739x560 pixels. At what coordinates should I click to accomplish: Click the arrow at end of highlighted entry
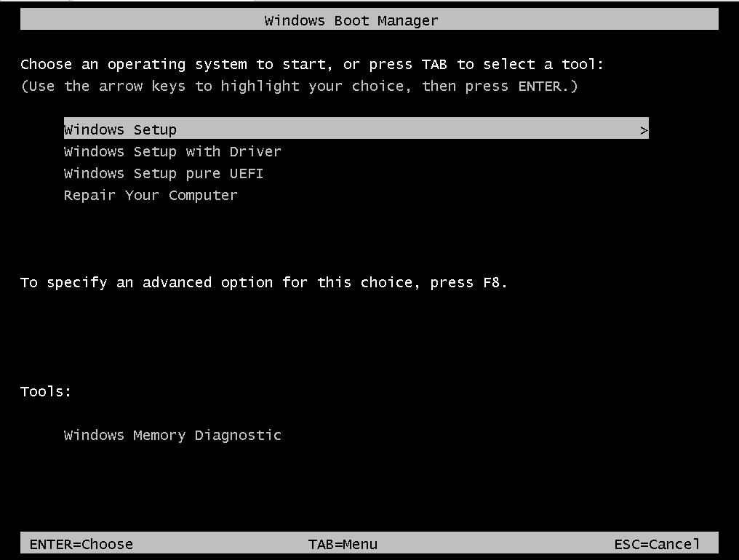[644, 131]
